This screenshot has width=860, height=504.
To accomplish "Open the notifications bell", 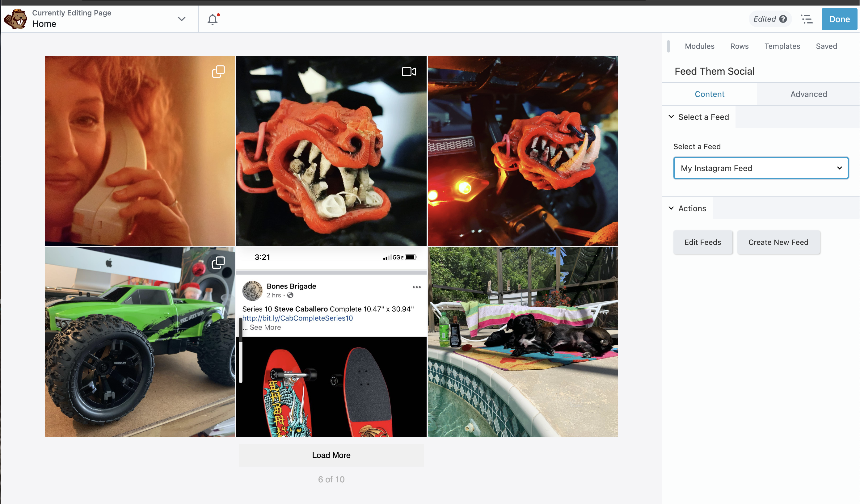I will (213, 19).
